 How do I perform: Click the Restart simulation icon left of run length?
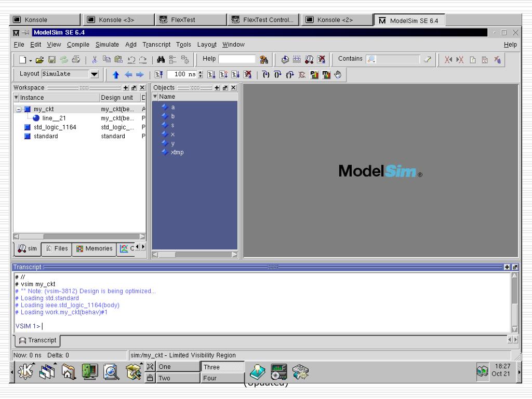point(159,75)
